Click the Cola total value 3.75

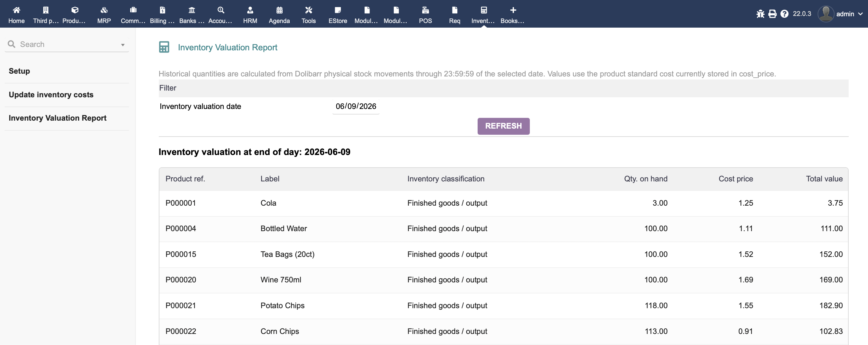[835, 203]
